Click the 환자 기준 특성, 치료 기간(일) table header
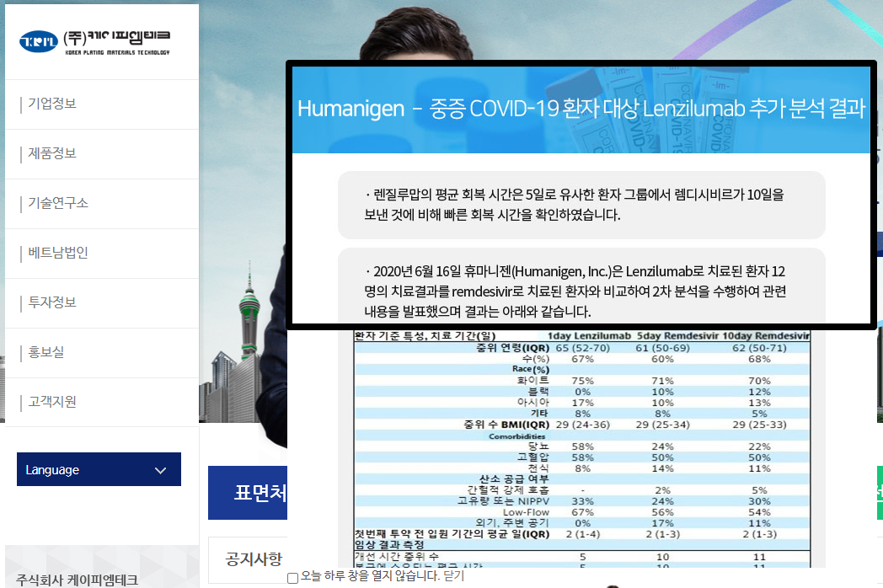The image size is (883, 588). pyautogui.click(x=425, y=336)
